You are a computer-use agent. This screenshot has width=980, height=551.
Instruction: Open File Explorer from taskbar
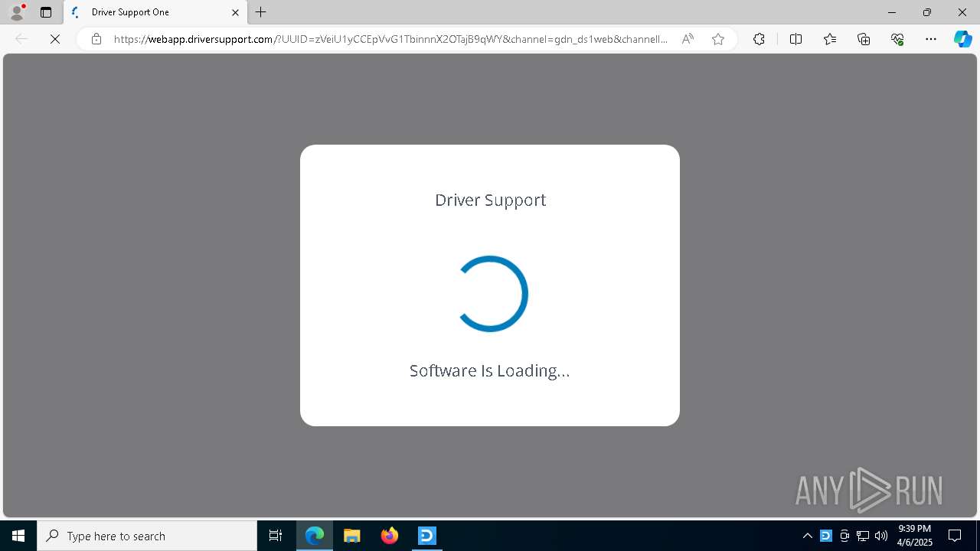(352, 536)
